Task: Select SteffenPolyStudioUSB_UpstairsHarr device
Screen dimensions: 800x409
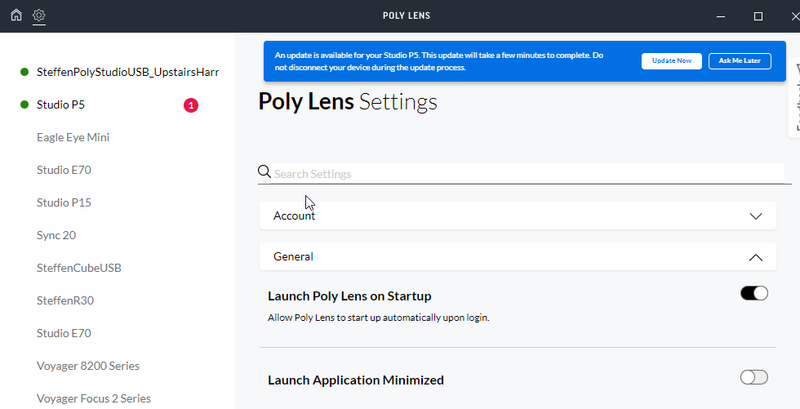Action: coord(128,72)
